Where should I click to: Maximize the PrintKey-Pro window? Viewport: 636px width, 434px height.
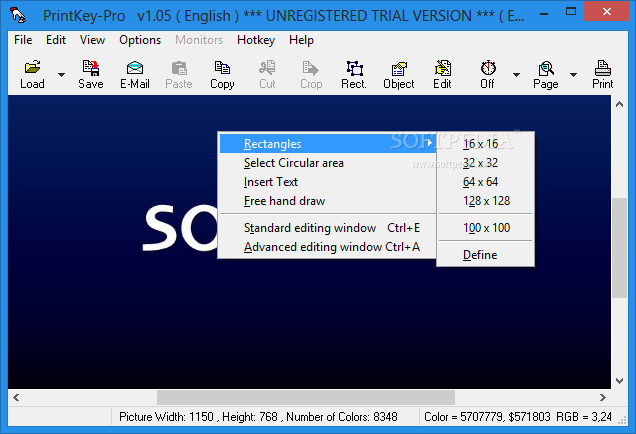point(571,12)
